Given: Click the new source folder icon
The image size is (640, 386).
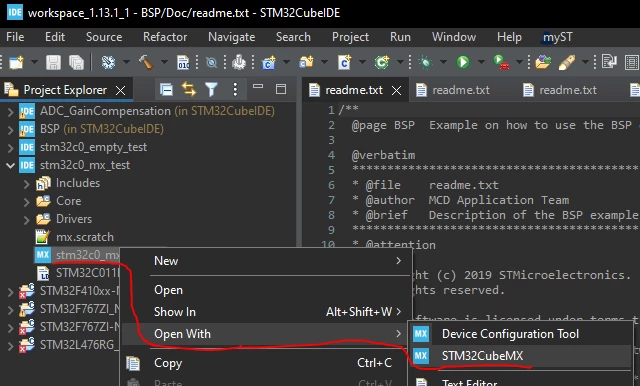Looking at the screenshot, I should click(307, 62).
